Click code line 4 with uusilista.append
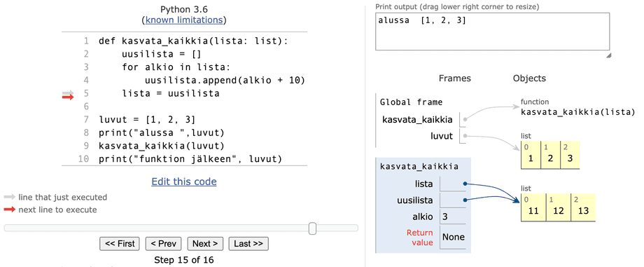This screenshot has width=644, height=267. coord(225,80)
